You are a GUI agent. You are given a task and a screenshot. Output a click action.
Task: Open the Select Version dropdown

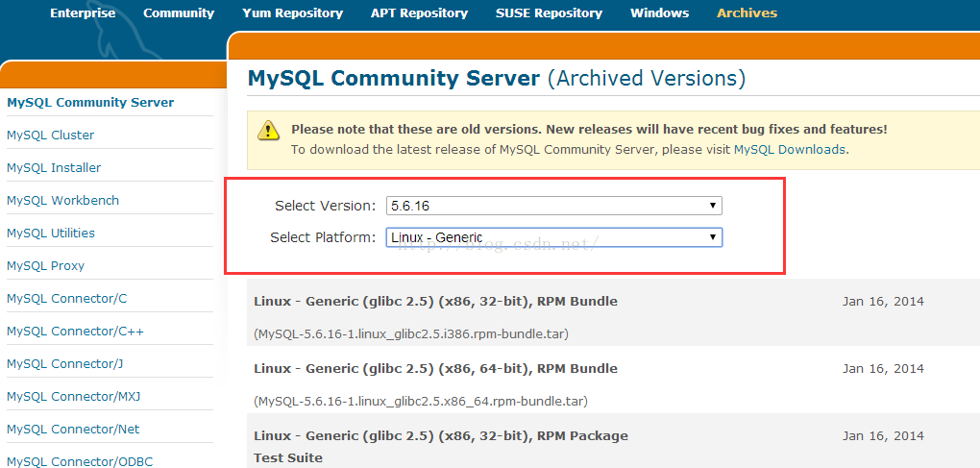(x=553, y=206)
